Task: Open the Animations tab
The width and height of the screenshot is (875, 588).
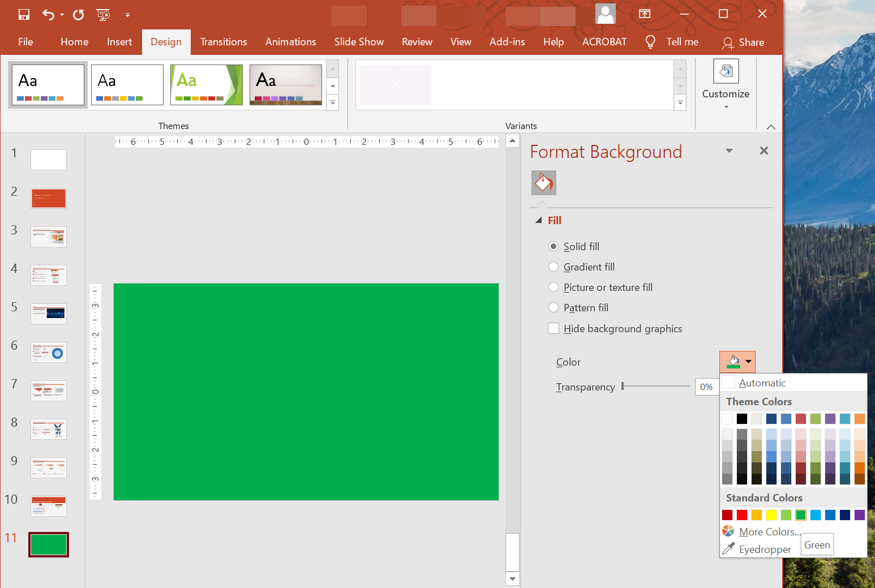Action: click(291, 42)
